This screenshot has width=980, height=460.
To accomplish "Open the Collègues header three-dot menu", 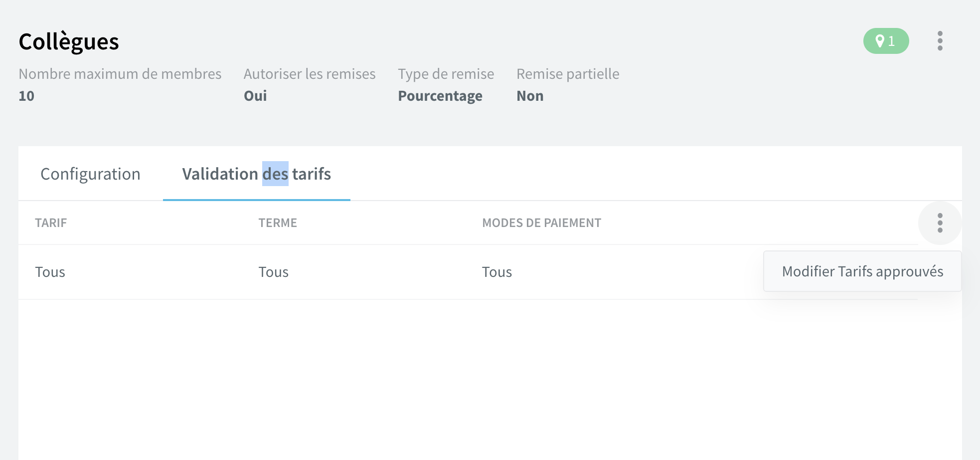I will coord(940,41).
